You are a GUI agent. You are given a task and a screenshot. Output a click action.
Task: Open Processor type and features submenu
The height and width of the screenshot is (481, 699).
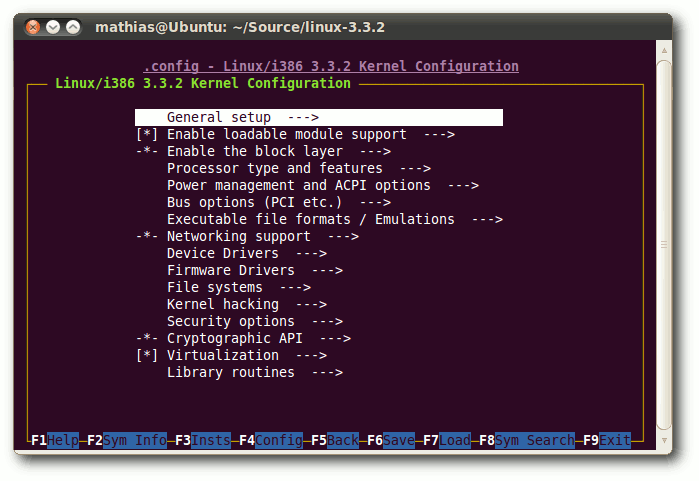coord(299,169)
